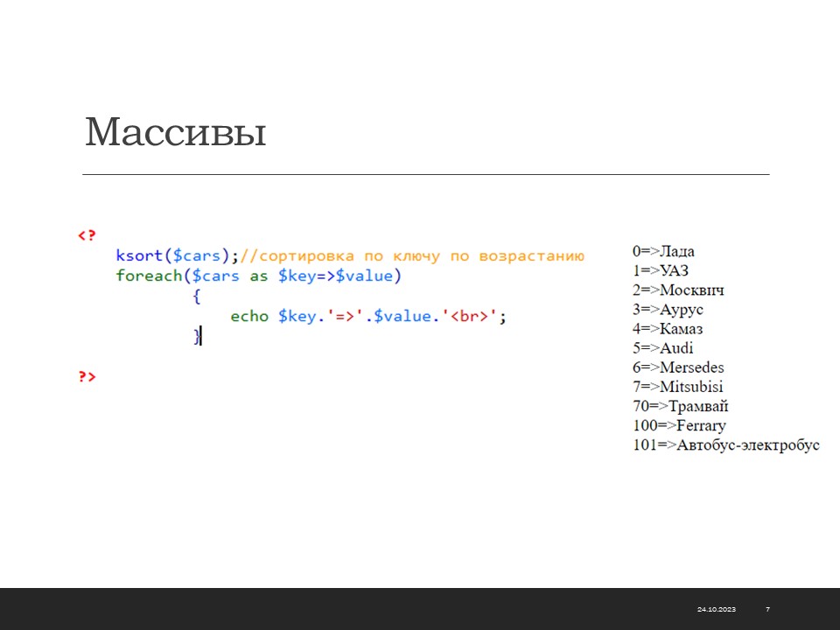Image resolution: width=840 pixels, height=630 pixels.
Task: Click the opening curly brace in code
Action: pos(197,296)
